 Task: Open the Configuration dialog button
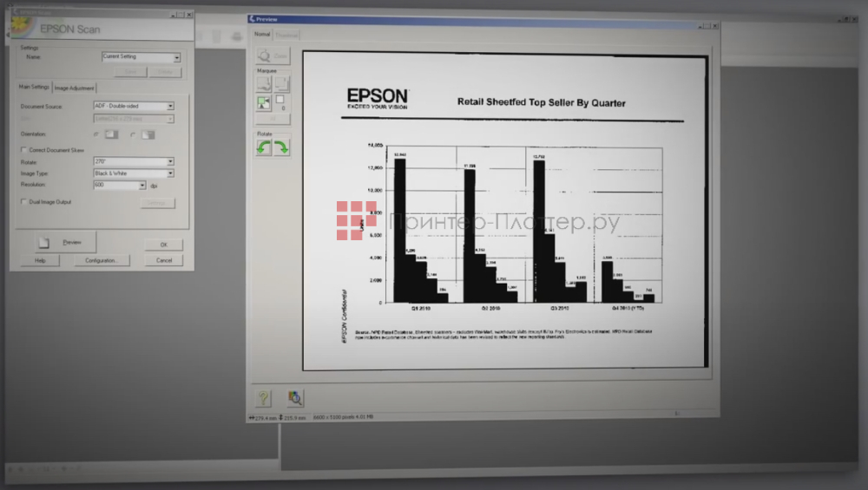click(102, 260)
